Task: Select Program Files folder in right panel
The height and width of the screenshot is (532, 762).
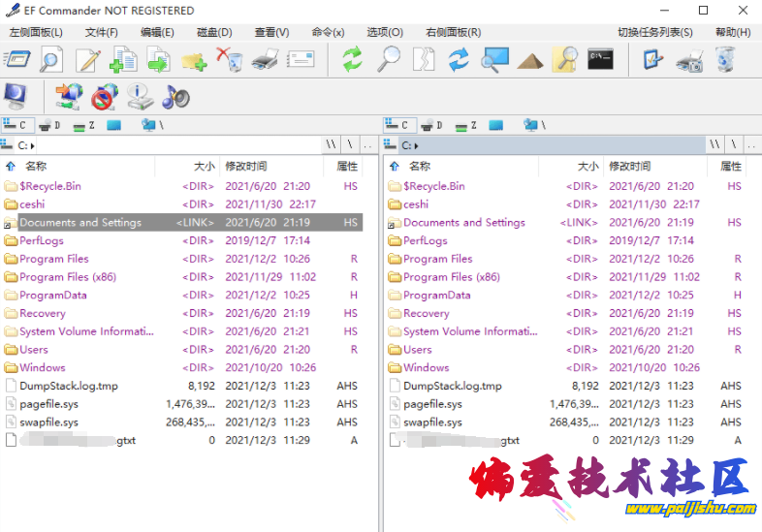Action: 437,259
